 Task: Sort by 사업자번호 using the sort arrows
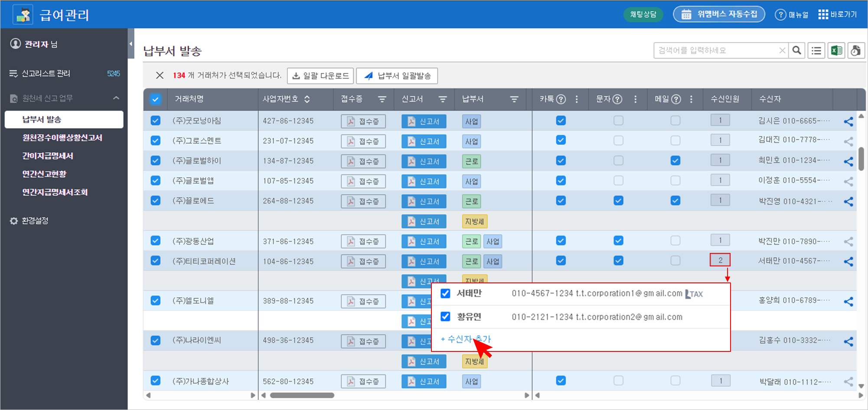coord(307,99)
